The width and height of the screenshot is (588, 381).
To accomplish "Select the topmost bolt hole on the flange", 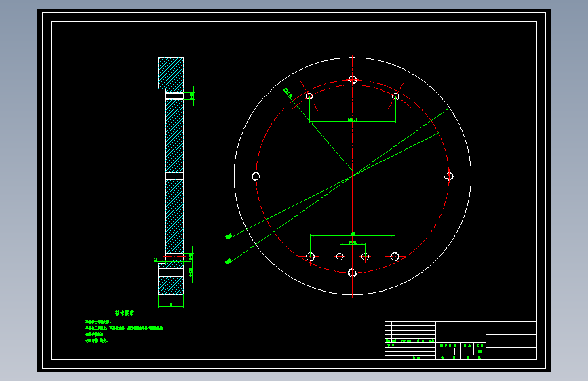I will point(352,79).
